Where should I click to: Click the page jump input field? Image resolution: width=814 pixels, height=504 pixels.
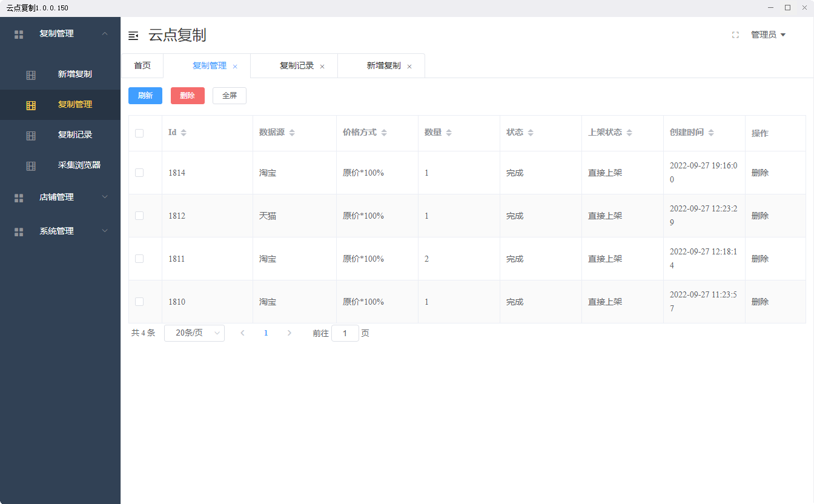tap(345, 333)
